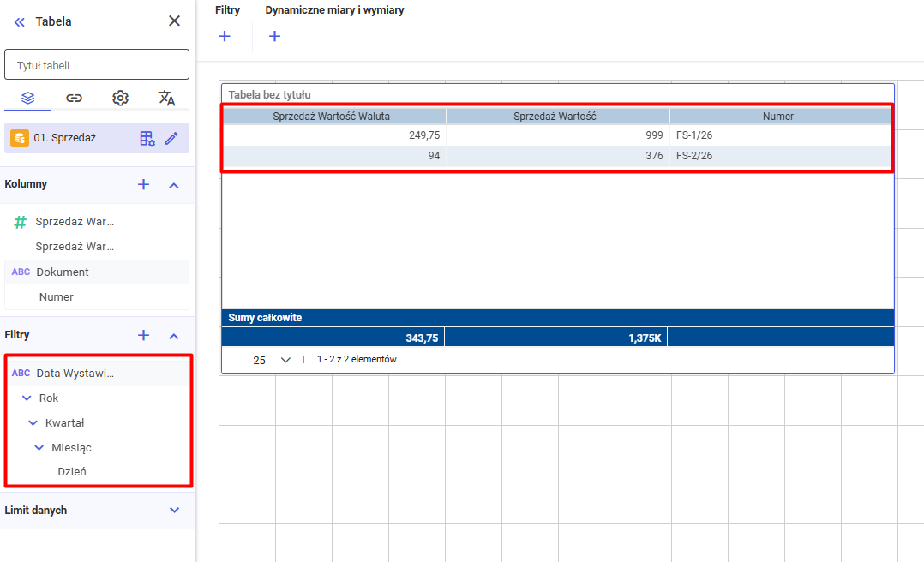This screenshot has height=562, width=924.
Task: Add a new filter in sidebar Filtry
Action: pos(144,335)
